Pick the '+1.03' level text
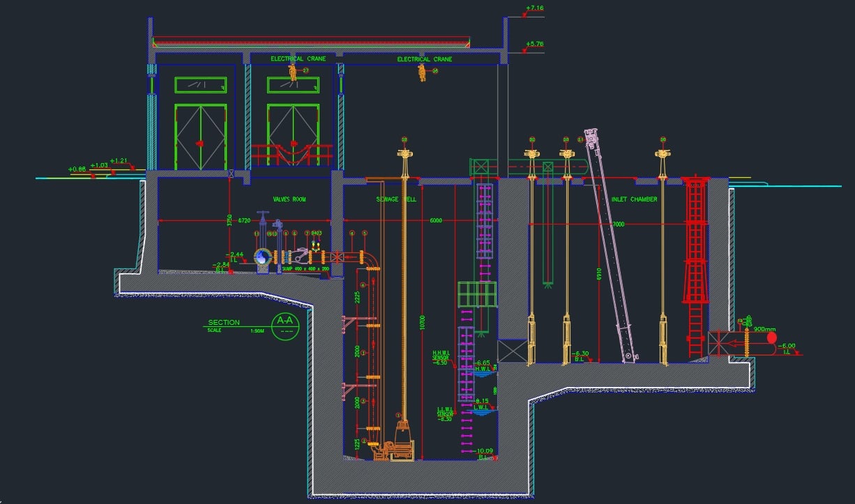Screen dimensions: 855x504 tap(99, 165)
